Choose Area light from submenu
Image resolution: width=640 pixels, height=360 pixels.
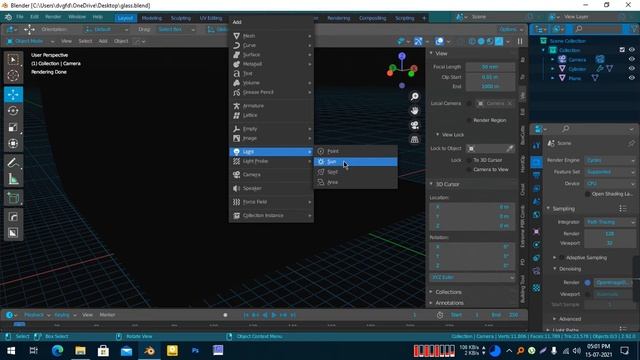[x=356, y=182]
